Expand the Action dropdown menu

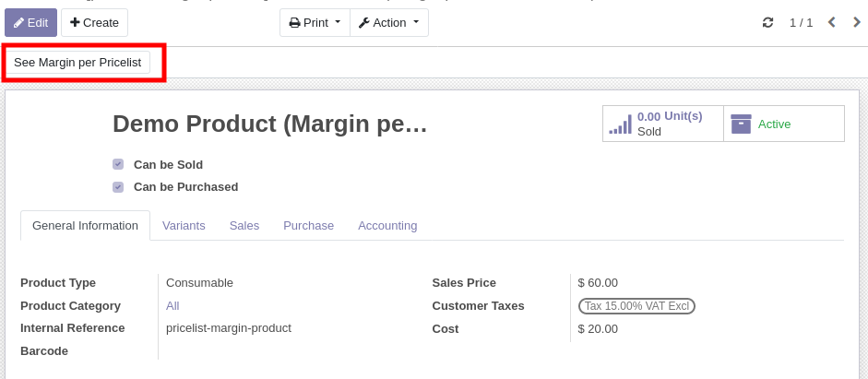tap(388, 22)
